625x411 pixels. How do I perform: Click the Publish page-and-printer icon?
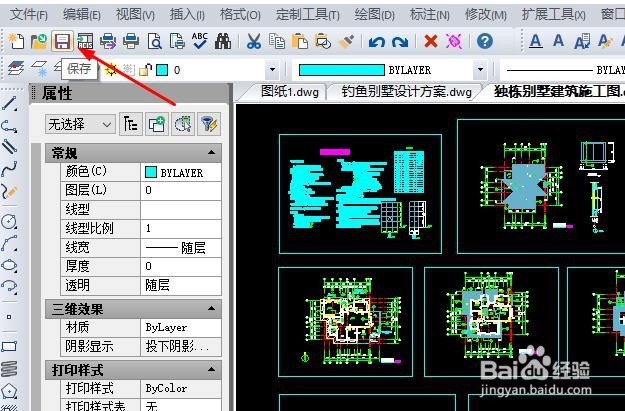tap(177, 41)
